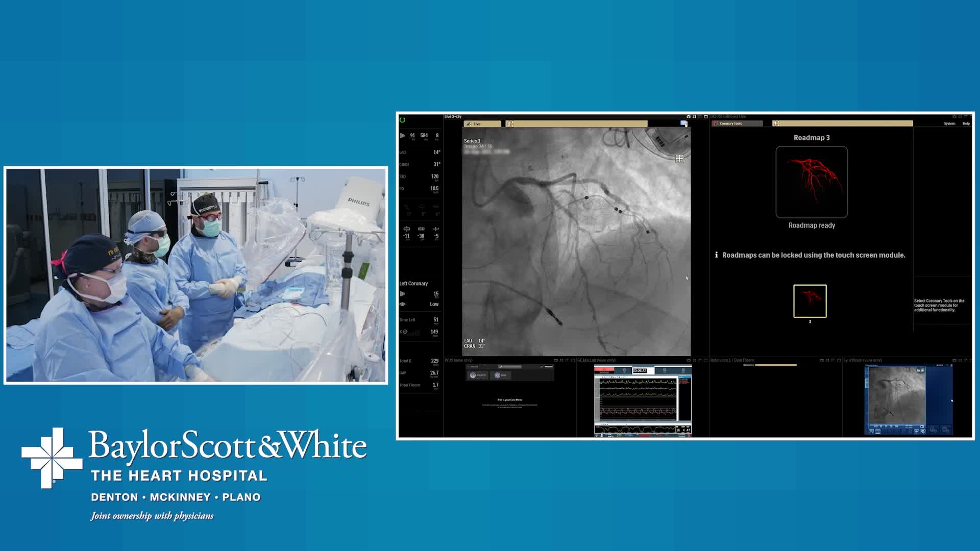Toggle the table height position indicator icon
The width and height of the screenshot is (980, 551).
coord(436,229)
